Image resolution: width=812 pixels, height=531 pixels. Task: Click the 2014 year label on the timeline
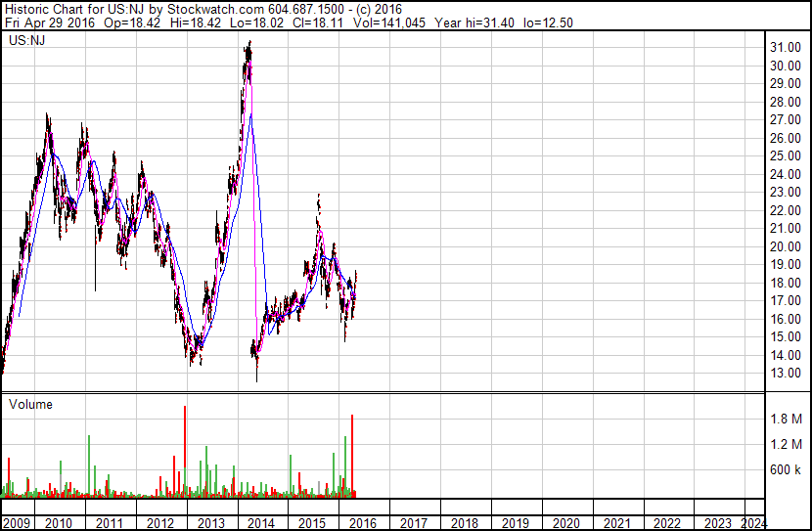point(261,523)
